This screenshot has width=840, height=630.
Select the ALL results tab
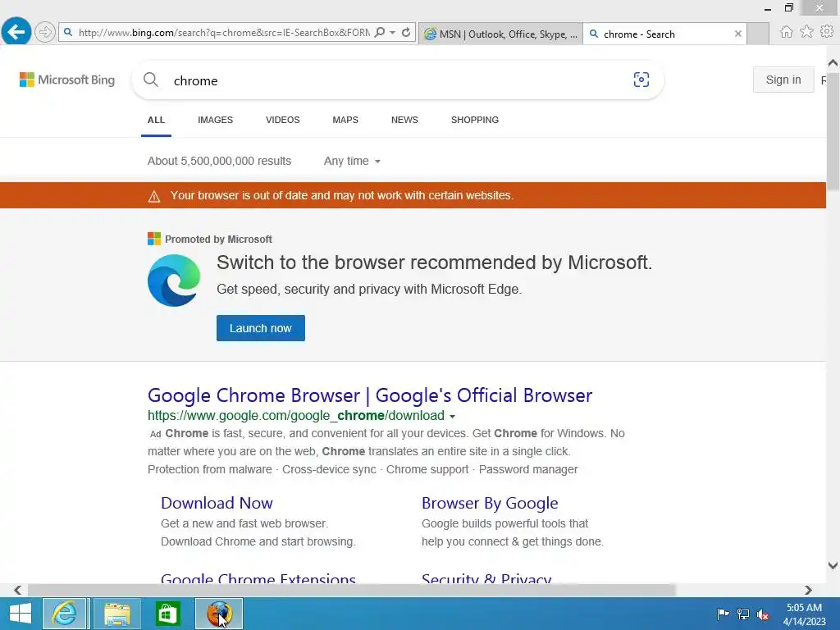pos(156,120)
